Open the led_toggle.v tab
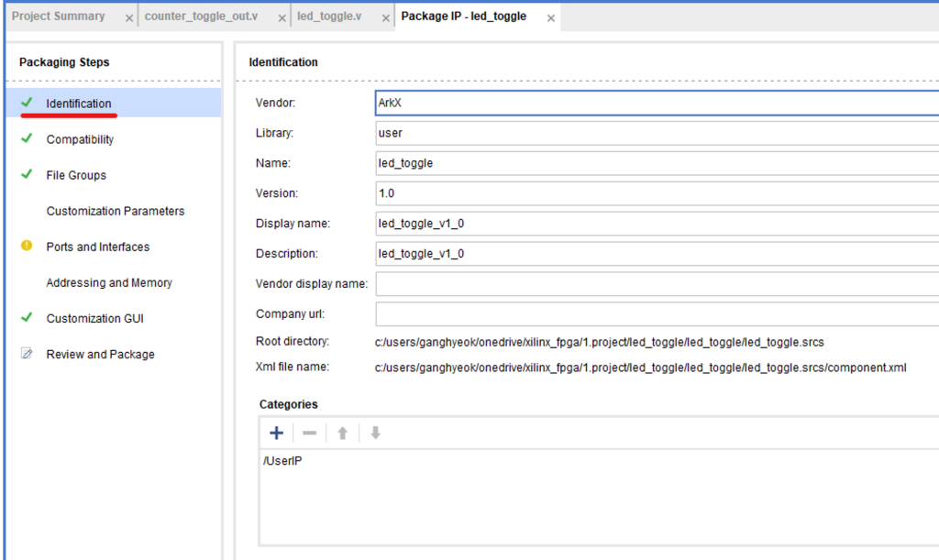939x560 pixels. 329,16
